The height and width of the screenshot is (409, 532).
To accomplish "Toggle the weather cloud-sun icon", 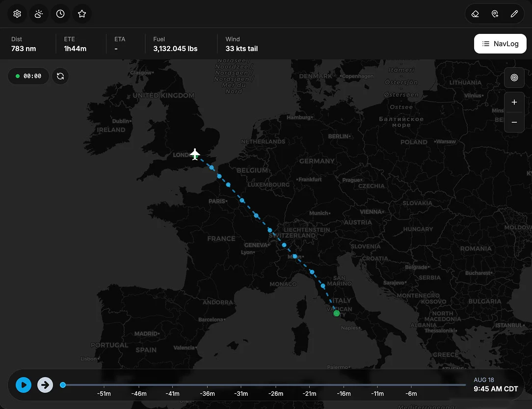I will click(x=39, y=14).
